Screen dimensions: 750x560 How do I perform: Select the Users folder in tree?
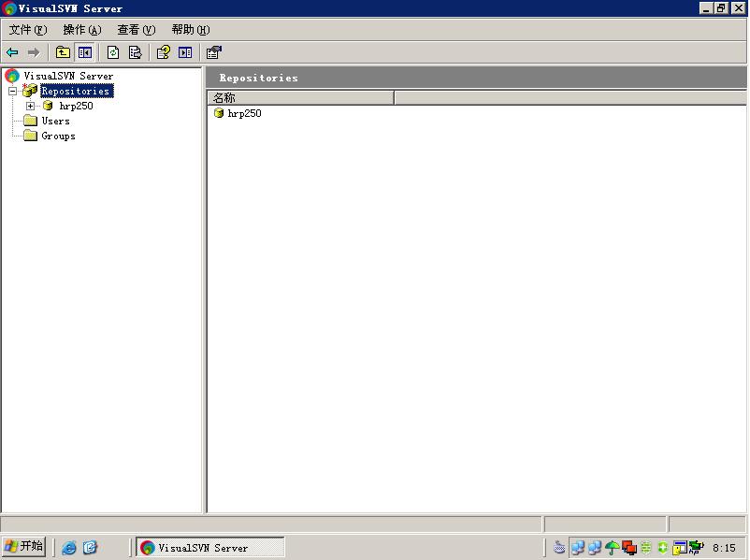55,121
